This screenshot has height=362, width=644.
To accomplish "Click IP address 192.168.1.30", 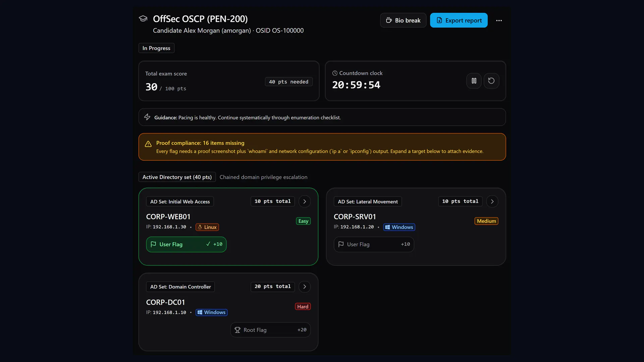I will click(x=169, y=227).
